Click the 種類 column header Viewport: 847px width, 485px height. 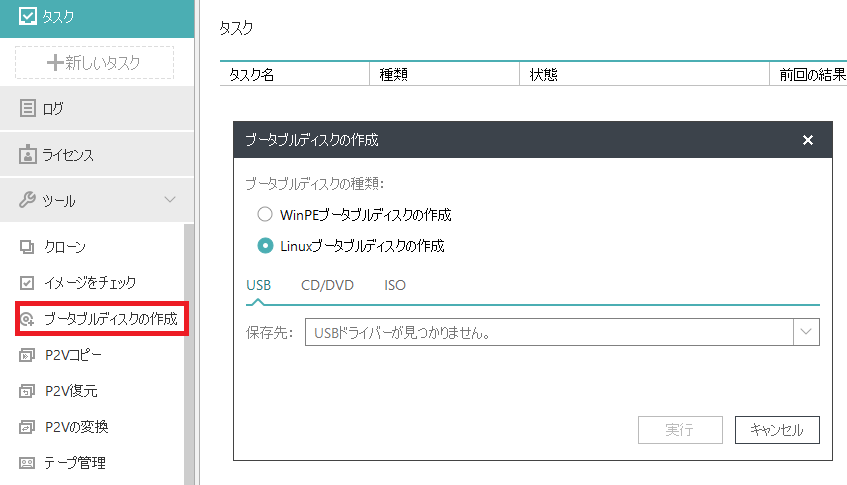click(444, 74)
